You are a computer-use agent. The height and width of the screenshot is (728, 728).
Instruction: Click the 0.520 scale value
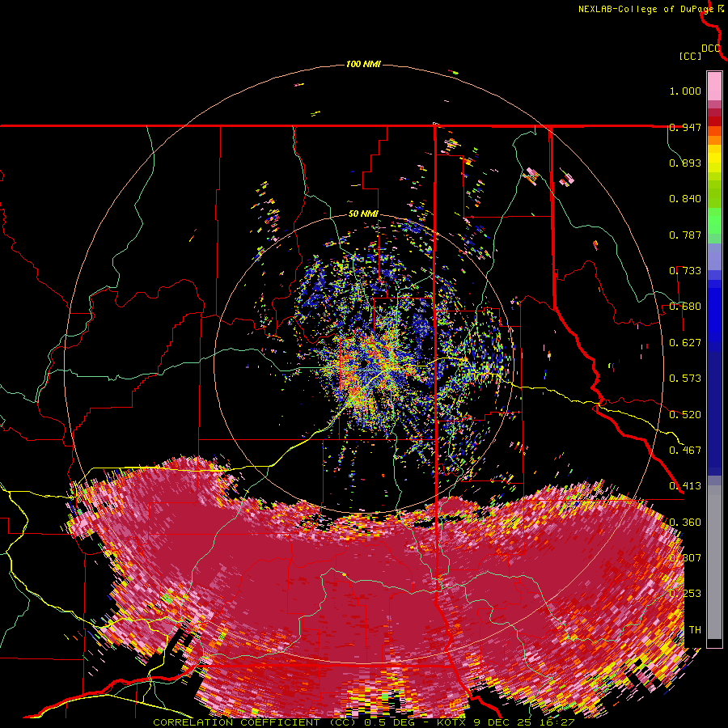click(x=685, y=414)
